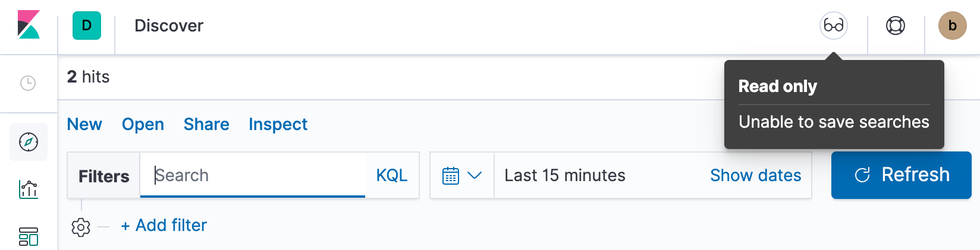This screenshot has height=250, width=980.
Task: Open the Share menu
Action: [206, 124]
